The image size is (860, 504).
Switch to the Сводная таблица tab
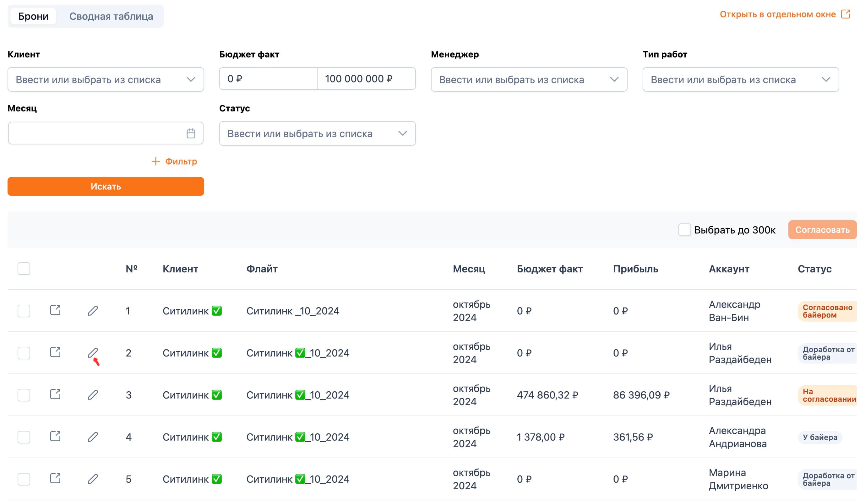[x=111, y=16]
